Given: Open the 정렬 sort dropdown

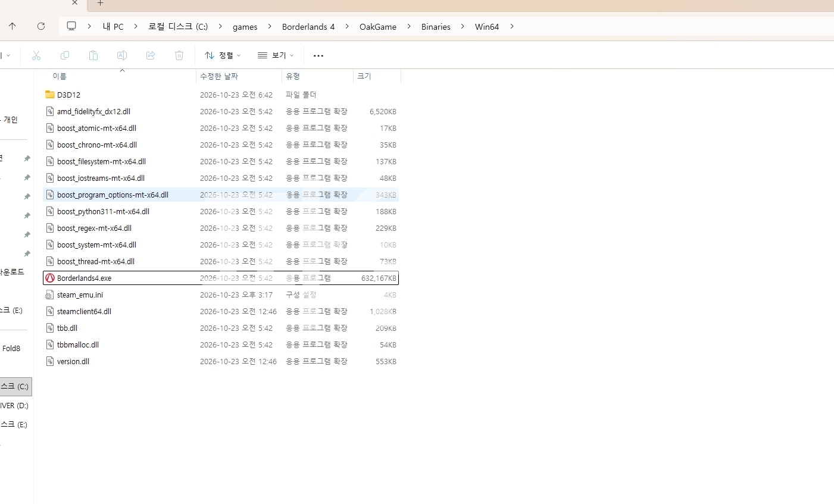Looking at the screenshot, I should point(223,55).
